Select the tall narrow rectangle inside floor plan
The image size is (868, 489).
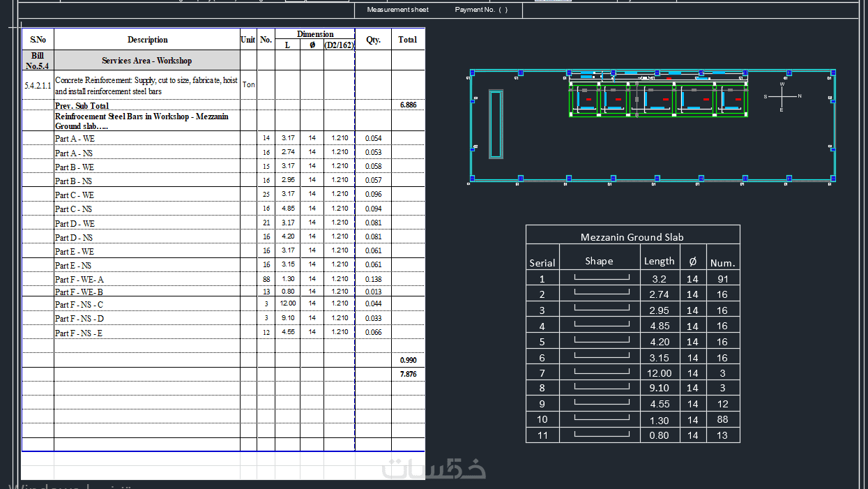click(x=496, y=125)
